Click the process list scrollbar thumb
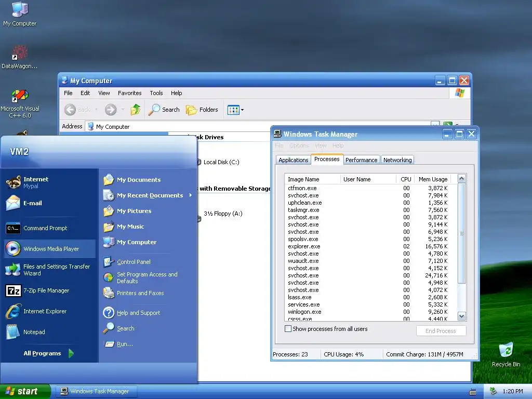This screenshot has width=532, height=399. (x=461, y=233)
